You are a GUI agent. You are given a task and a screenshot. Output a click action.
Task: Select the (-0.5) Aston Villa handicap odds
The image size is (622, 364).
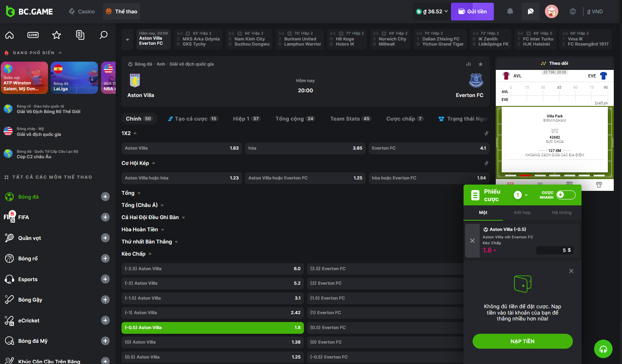[x=213, y=327]
